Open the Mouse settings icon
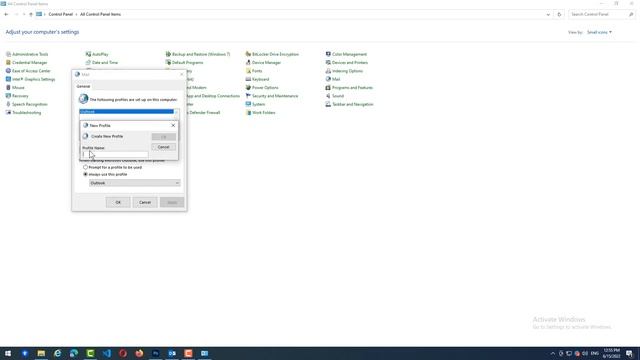640x360 pixels. point(8,88)
